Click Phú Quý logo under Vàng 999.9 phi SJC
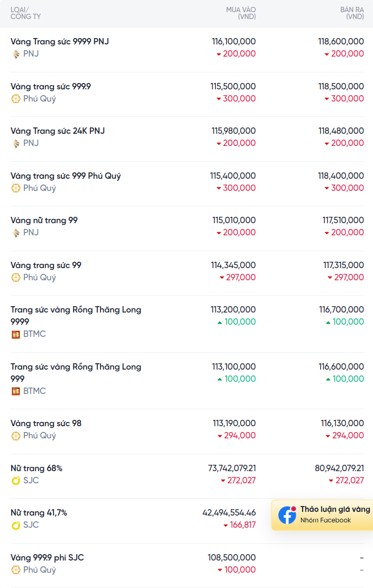The width and height of the screenshot is (373, 588). click(x=16, y=570)
